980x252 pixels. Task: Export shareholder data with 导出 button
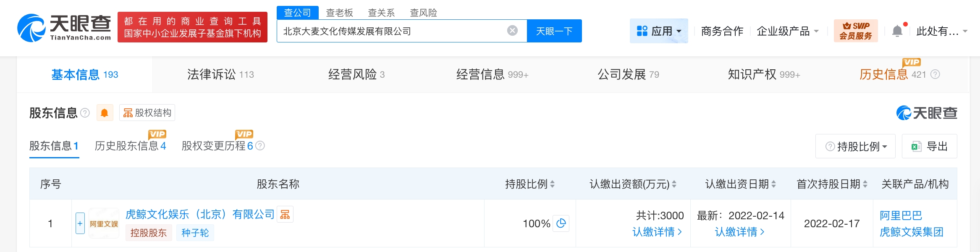(929, 147)
